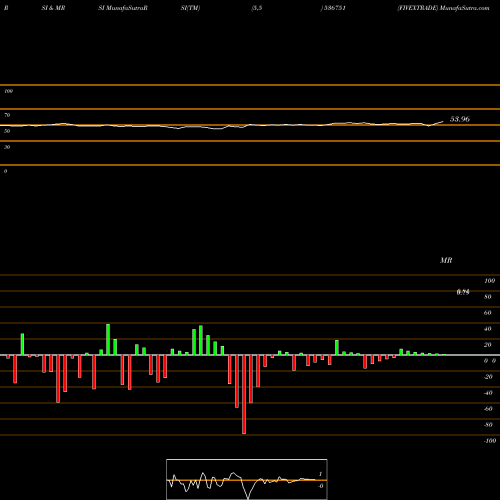Click MR axis label -100
Screen dimensions: 500x500
click(490, 441)
